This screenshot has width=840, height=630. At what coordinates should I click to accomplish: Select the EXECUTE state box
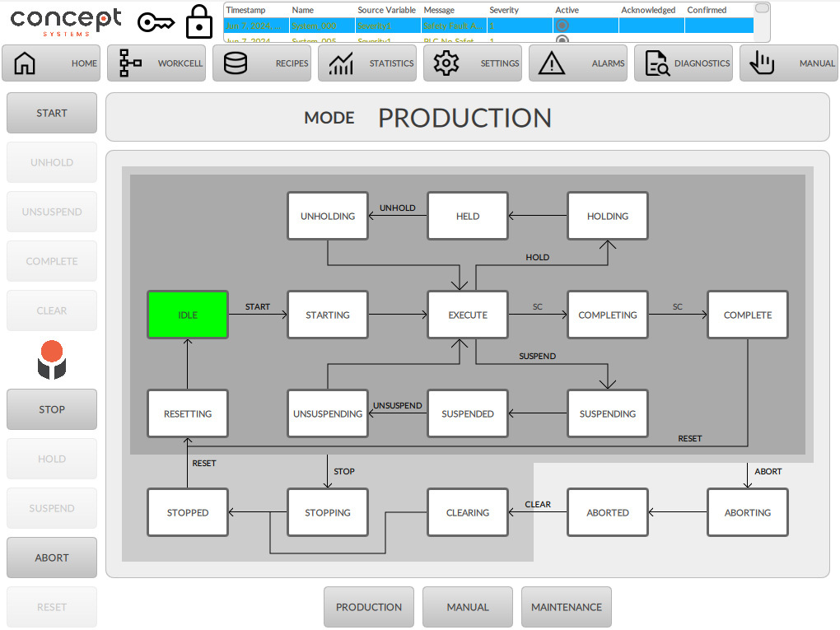click(x=468, y=315)
